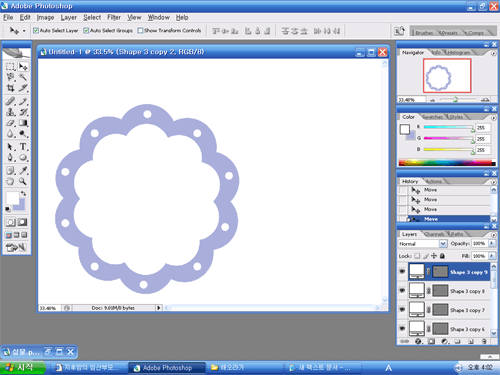Open the Opacity slider arrow
500x375 pixels.
click(x=492, y=243)
